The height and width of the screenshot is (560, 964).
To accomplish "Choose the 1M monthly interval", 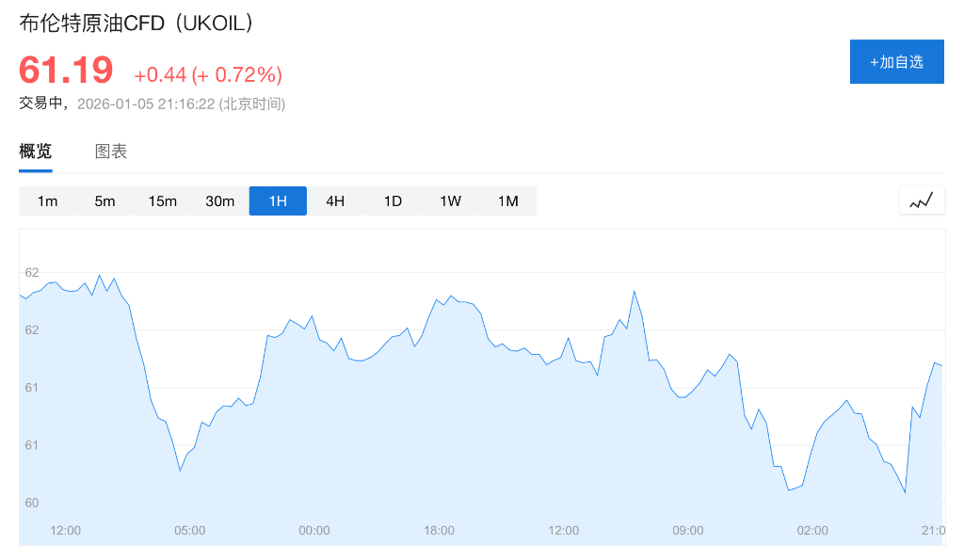I will pyautogui.click(x=507, y=201).
